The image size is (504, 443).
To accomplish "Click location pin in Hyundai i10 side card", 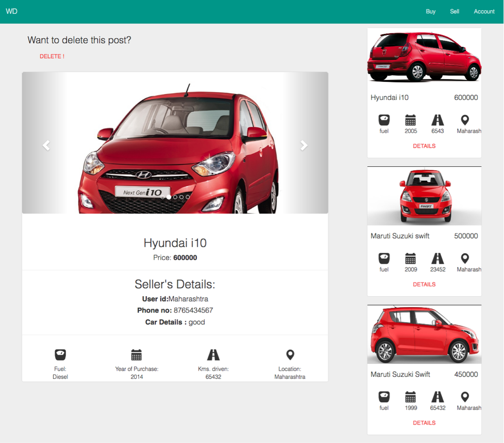I will (x=465, y=120).
